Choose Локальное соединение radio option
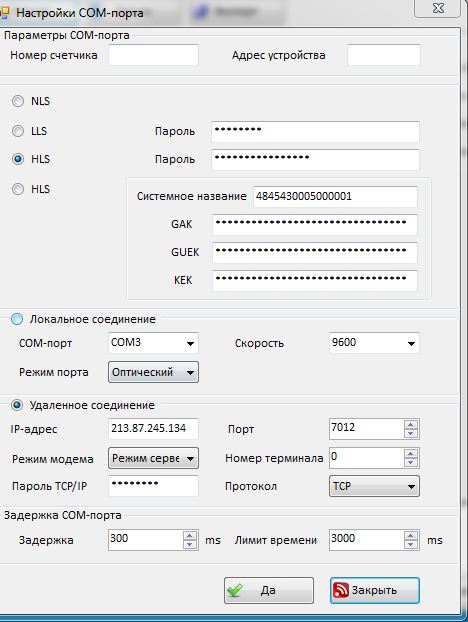 [17, 319]
